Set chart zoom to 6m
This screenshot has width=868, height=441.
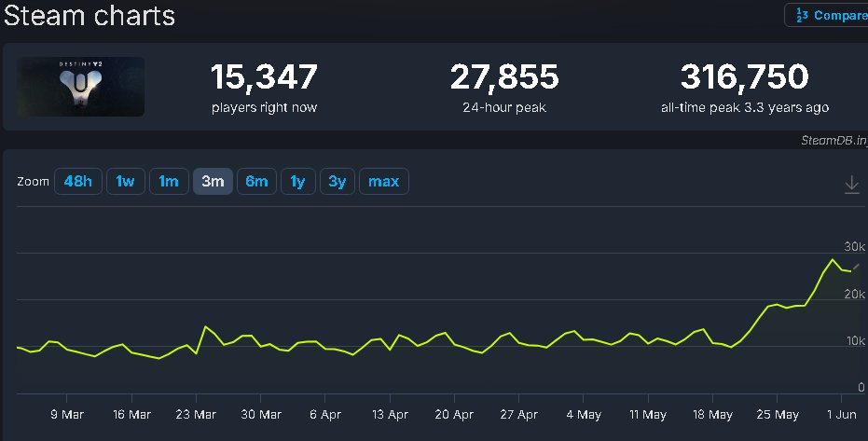[x=257, y=182]
